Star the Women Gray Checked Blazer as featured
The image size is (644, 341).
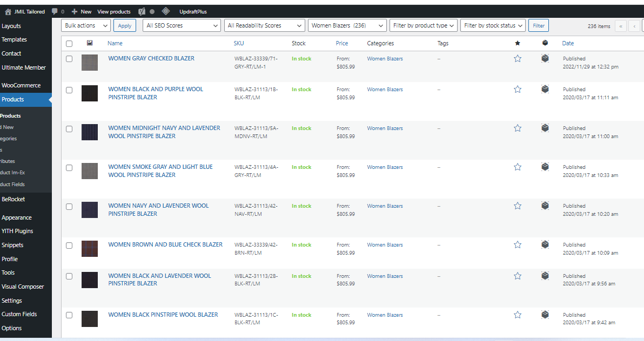518,58
